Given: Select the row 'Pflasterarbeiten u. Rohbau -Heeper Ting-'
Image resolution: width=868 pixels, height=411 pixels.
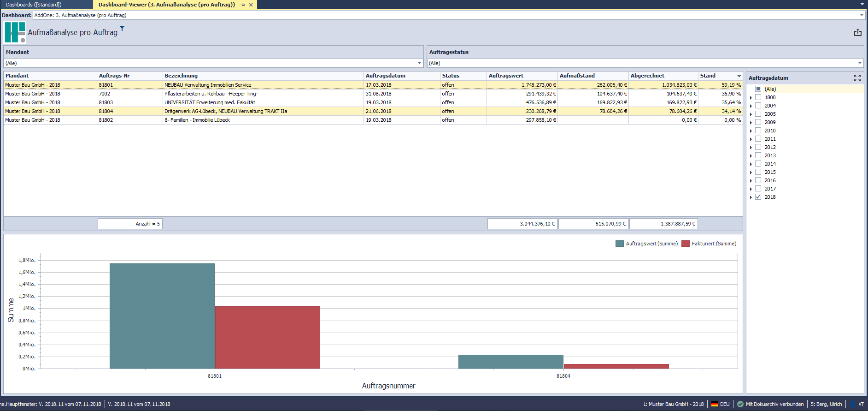Looking at the screenshot, I should pyautogui.click(x=373, y=94).
